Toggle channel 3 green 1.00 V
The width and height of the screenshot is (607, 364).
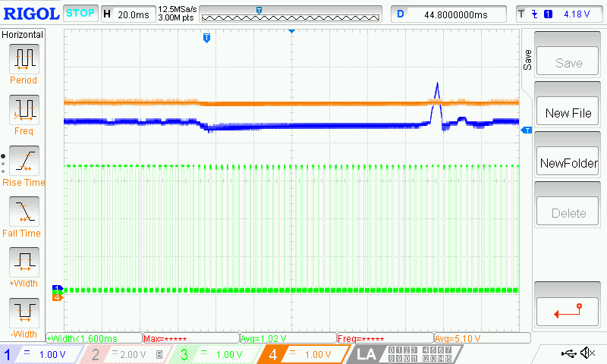tap(214, 354)
